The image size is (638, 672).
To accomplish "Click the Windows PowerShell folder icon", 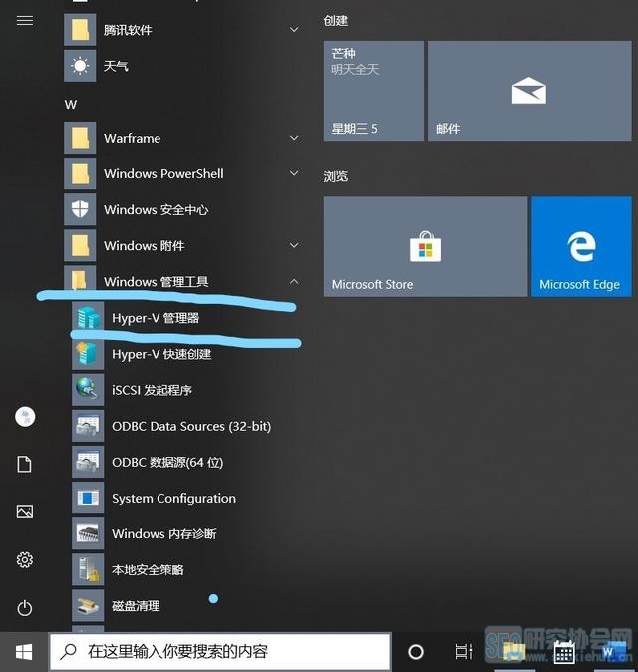I will [x=80, y=174].
